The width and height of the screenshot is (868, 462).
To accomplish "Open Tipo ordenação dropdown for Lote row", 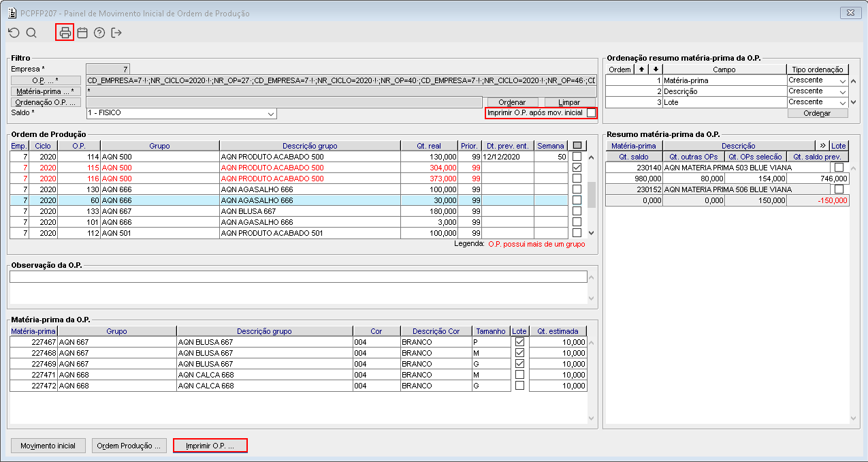I will pos(843,103).
